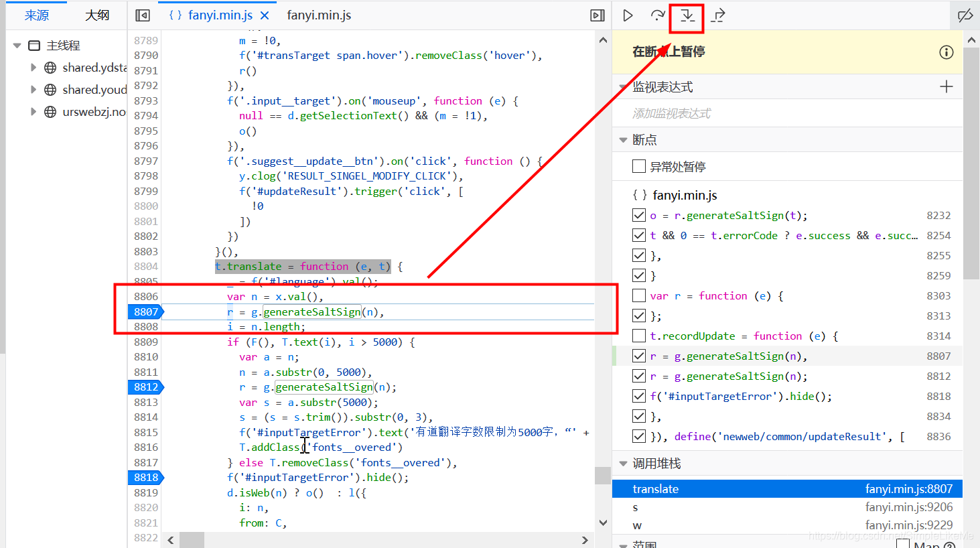The width and height of the screenshot is (980, 548).
Task: Collapse the call stack section
Action: pos(624,464)
